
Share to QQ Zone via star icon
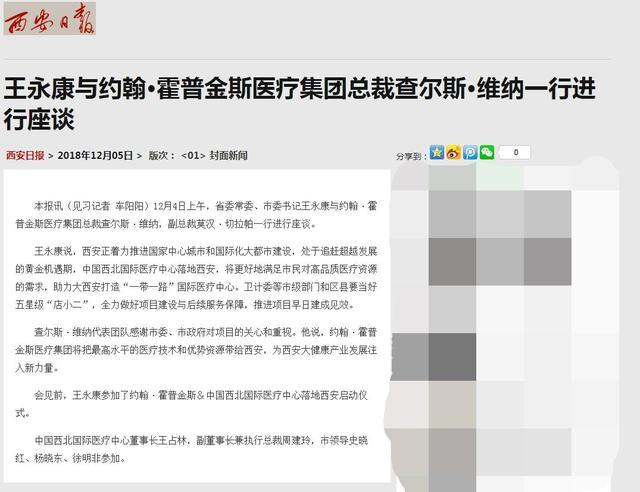coord(437,152)
